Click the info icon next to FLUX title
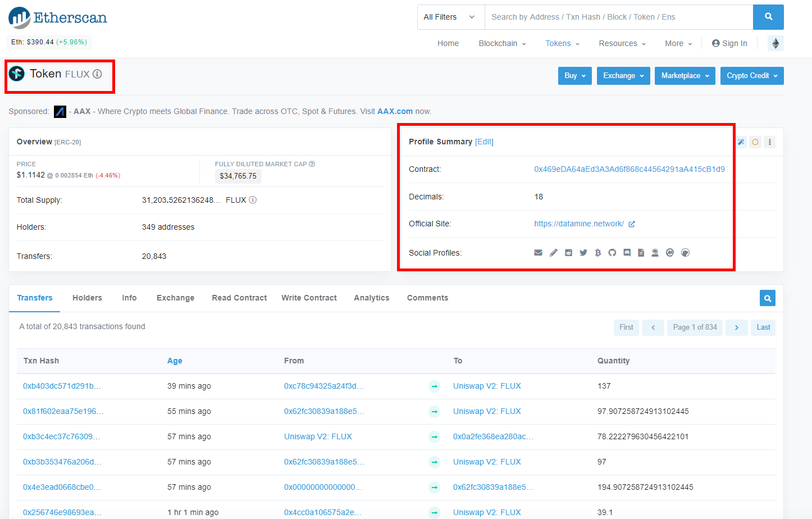Image resolution: width=812 pixels, height=519 pixels. (x=97, y=74)
